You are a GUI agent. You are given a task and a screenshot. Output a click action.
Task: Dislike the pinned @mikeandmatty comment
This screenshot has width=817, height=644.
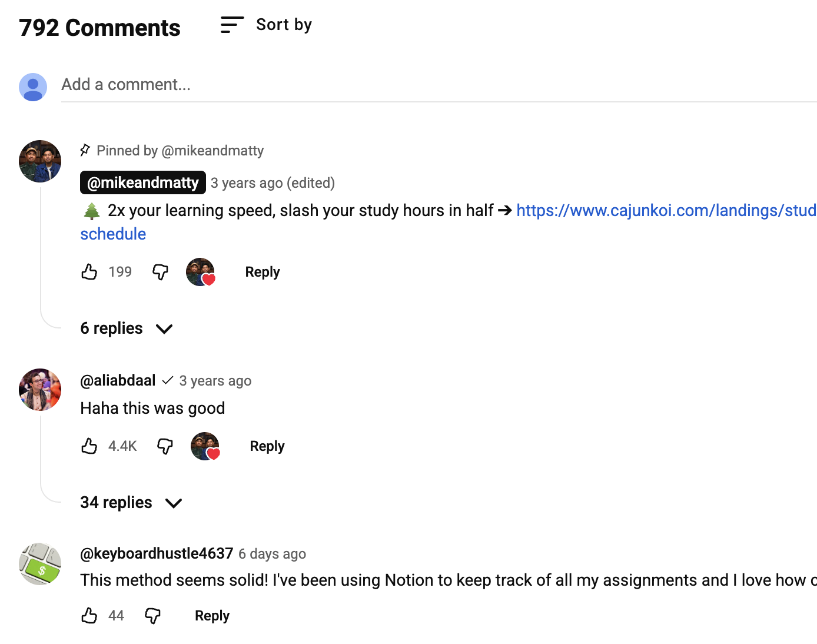point(160,272)
